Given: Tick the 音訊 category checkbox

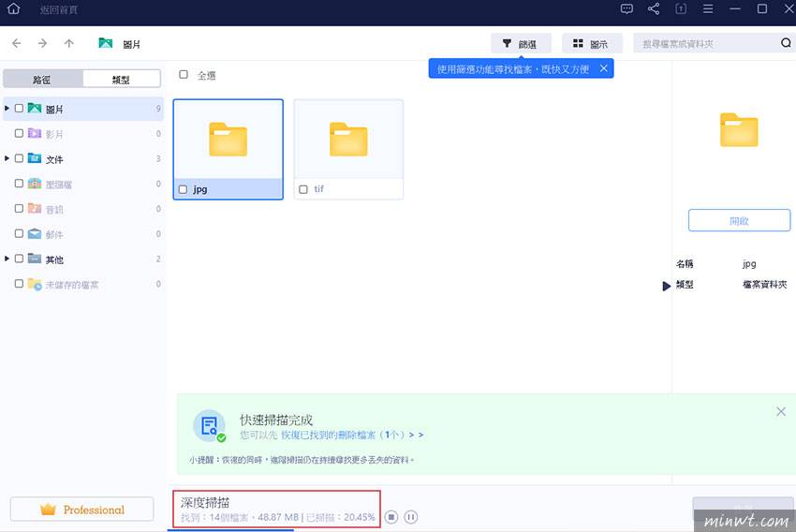Looking at the screenshot, I should coord(19,208).
